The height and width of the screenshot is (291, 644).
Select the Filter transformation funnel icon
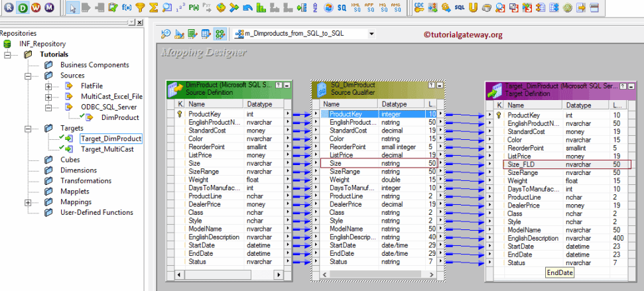click(x=140, y=8)
